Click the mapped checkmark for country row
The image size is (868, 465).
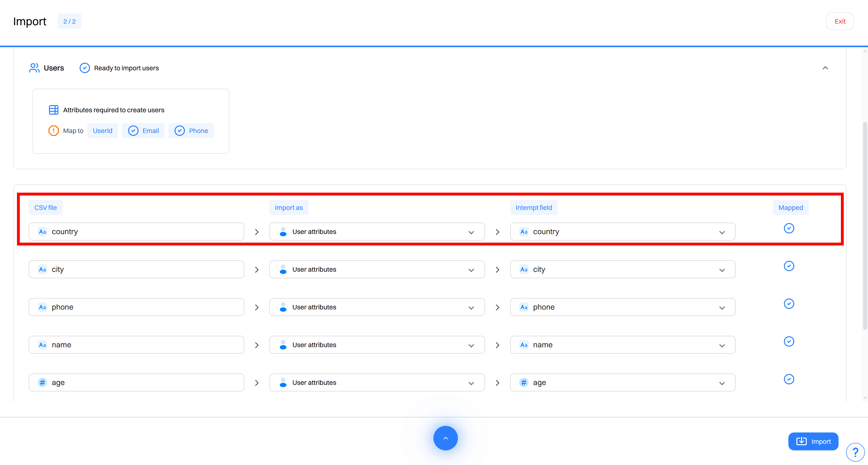pyautogui.click(x=789, y=228)
